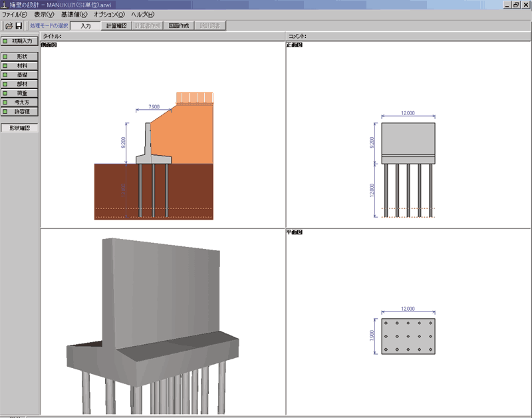Viewport: 532px width, 418px height.
Task: Switch to 入力 processing mode
Action: pos(86,26)
